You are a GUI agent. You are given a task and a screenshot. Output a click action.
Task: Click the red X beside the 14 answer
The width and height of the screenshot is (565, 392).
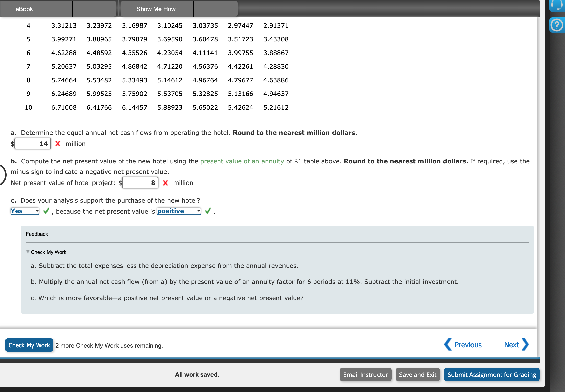coord(58,144)
